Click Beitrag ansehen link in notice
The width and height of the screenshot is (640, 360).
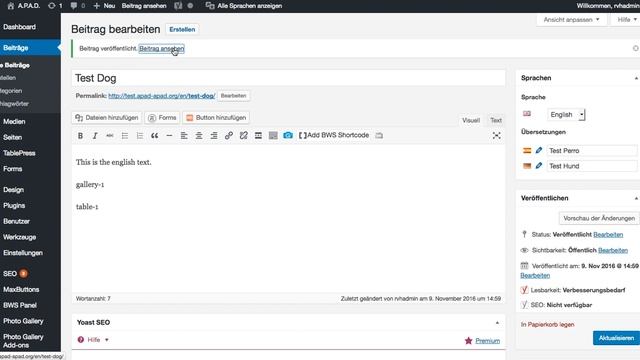[162, 49]
